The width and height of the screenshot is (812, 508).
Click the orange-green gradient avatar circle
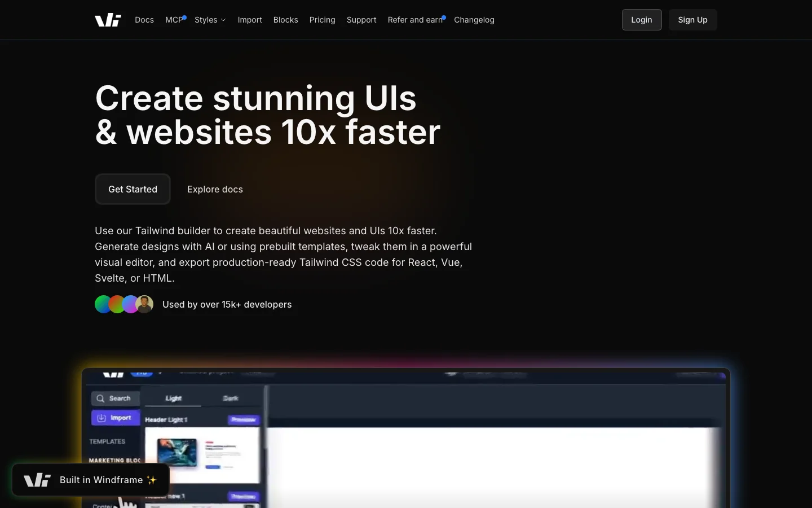117,304
